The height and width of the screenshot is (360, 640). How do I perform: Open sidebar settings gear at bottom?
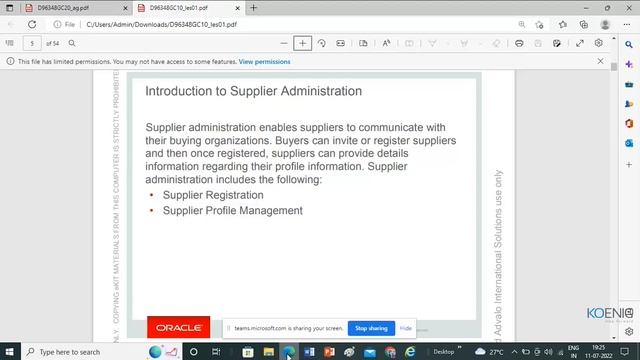pos(629,331)
